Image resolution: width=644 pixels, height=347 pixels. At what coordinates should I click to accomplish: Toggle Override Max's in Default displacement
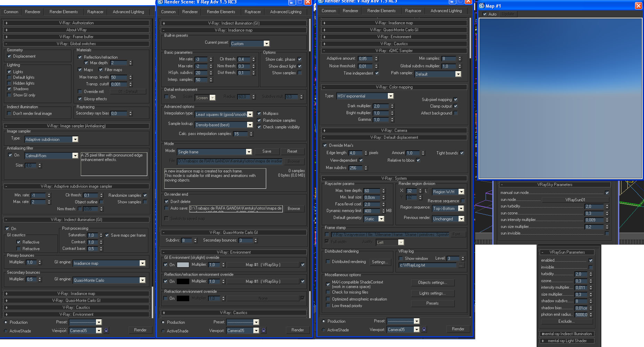tap(325, 145)
